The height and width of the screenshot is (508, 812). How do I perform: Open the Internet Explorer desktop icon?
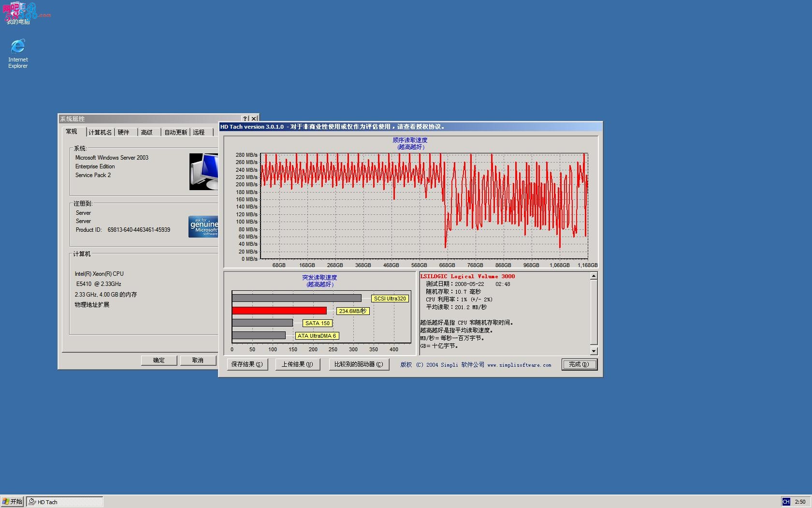coord(18,54)
